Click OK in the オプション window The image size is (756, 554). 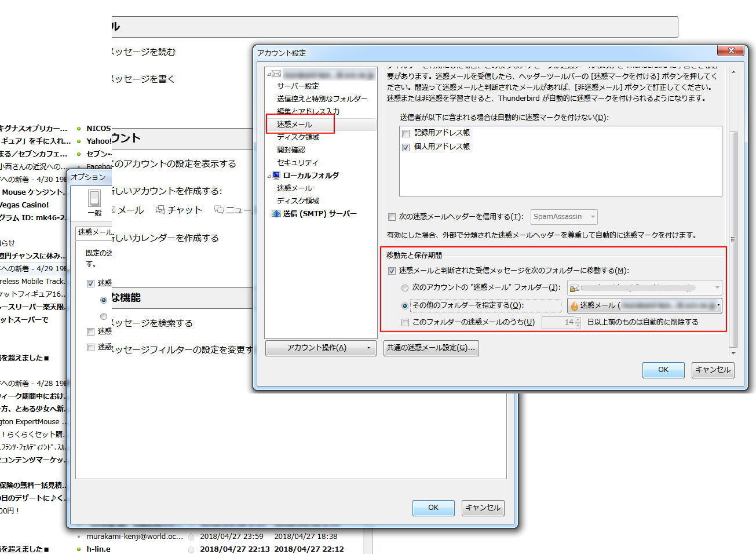point(433,508)
